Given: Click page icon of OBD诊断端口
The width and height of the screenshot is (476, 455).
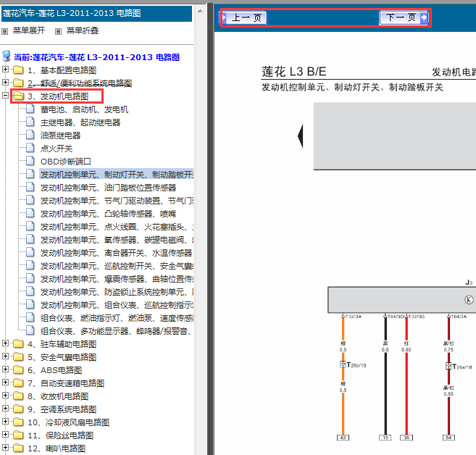Looking at the screenshot, I should point(30,161).
